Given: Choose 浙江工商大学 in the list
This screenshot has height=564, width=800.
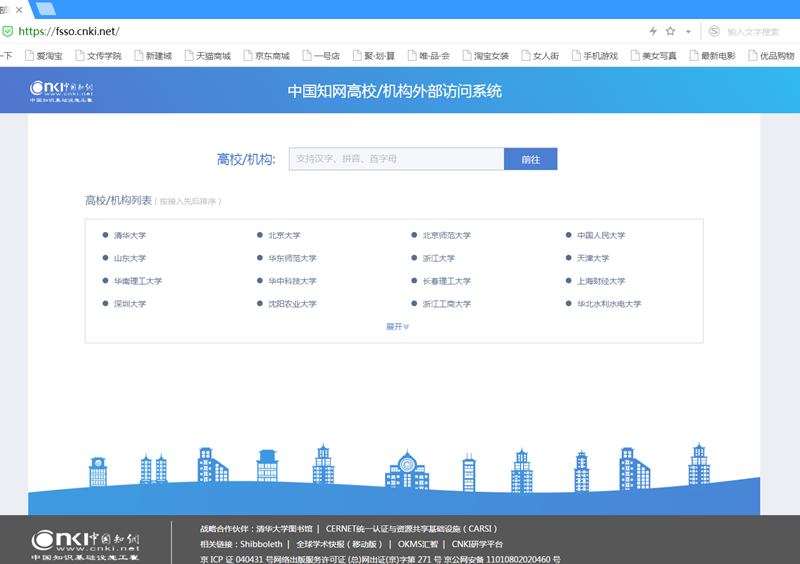Looking at the screenshot, I should (446, 303).
